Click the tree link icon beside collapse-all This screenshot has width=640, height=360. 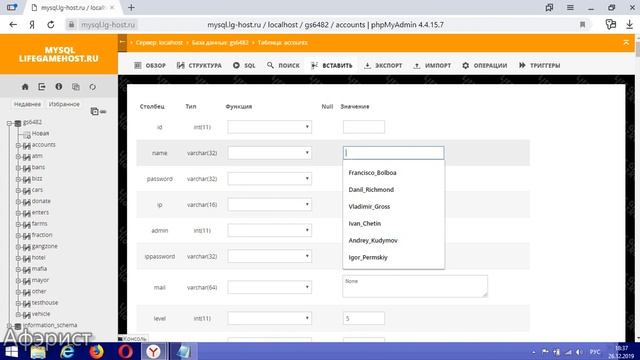click(103, 111)
